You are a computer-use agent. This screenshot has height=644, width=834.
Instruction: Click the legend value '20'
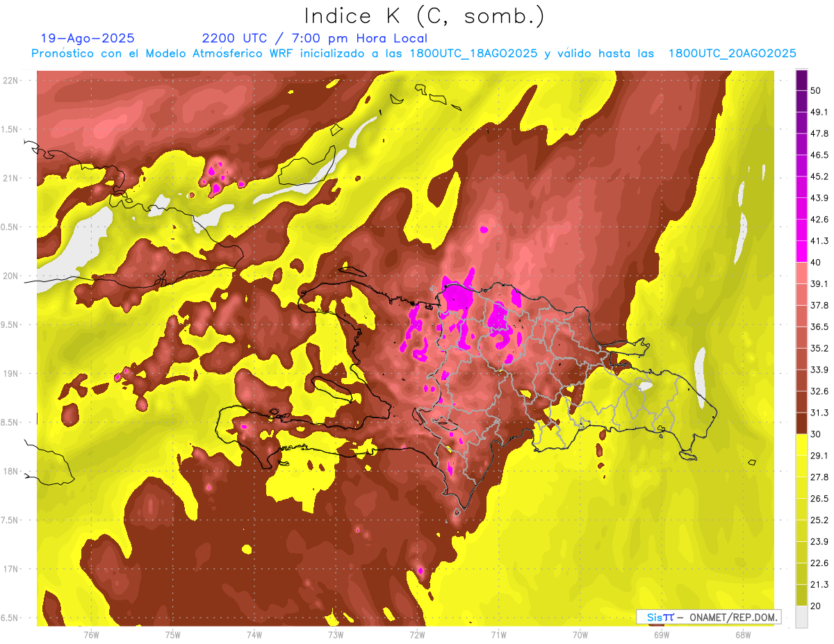coord(816,606)
